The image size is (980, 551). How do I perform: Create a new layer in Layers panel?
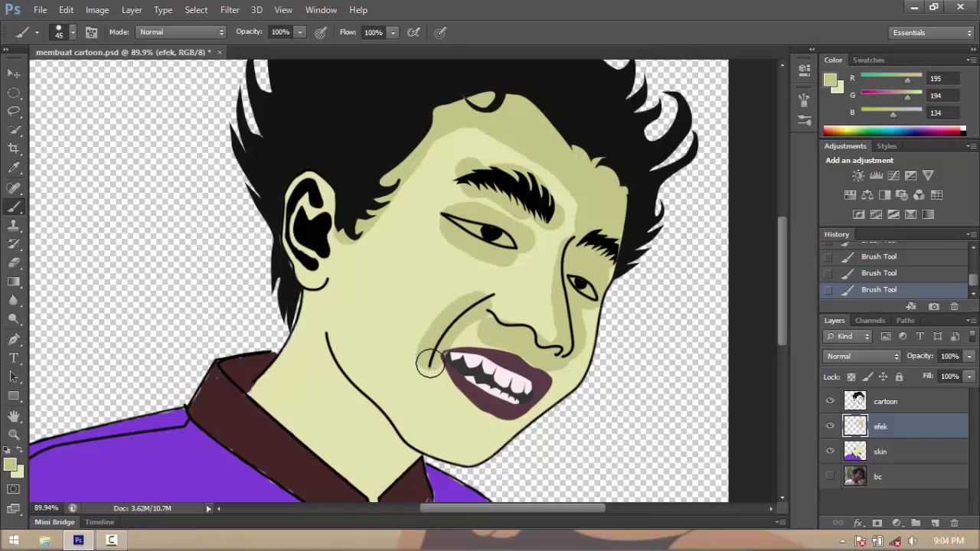936,523
